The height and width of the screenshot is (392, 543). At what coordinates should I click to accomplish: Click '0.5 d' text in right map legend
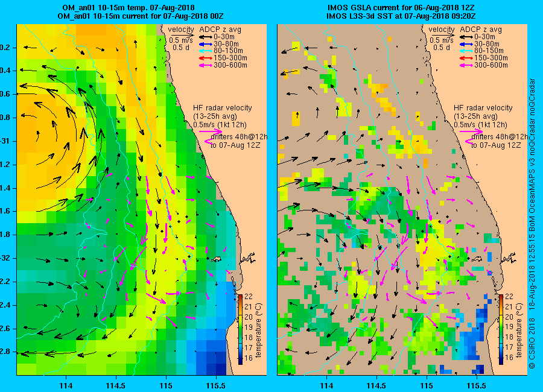click(442, 47)
